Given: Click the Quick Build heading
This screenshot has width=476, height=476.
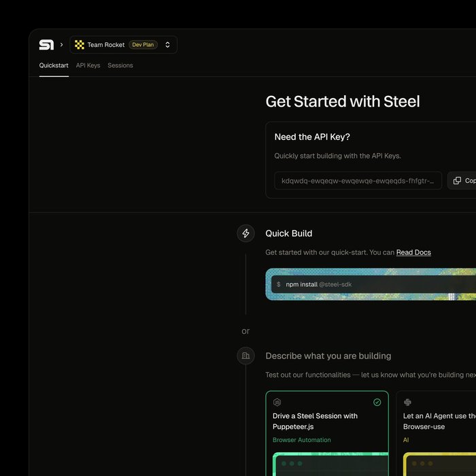Looking at the screenshot, I should point(289,233).
